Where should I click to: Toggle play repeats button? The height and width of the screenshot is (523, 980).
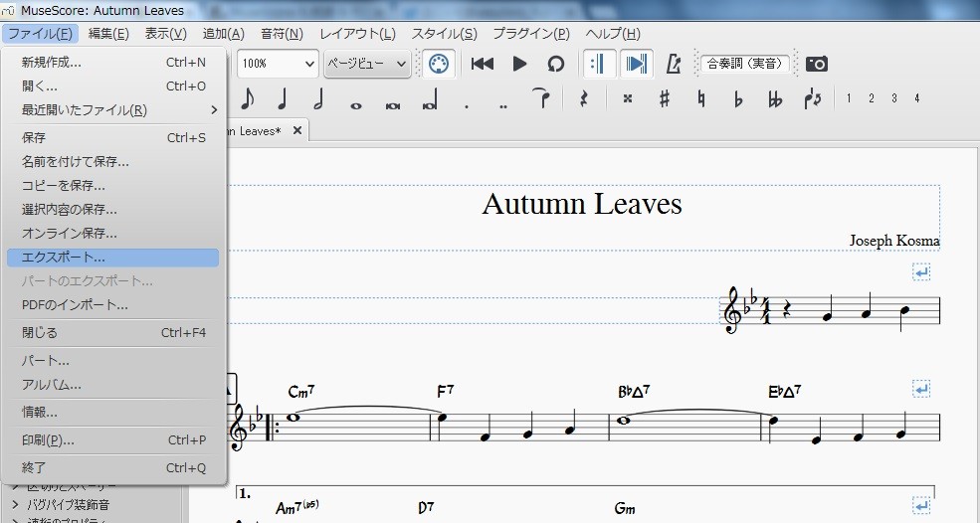click(x=599, y=64)
